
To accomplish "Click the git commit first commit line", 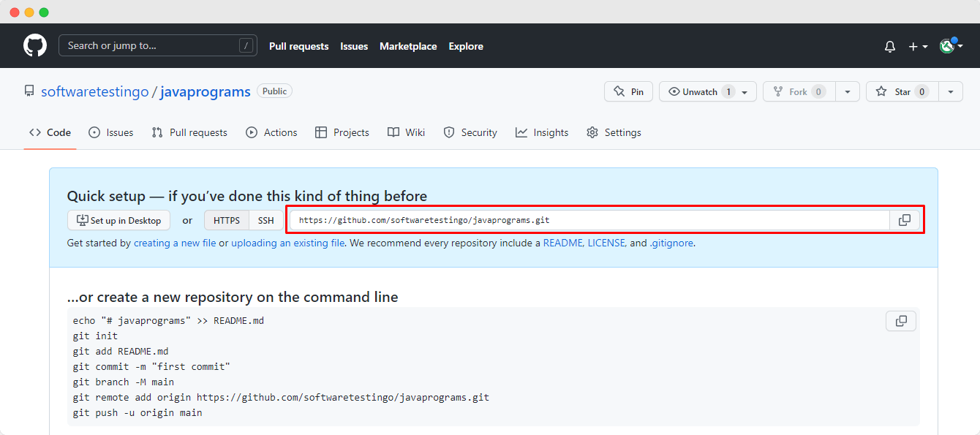I will coord(151,366).
